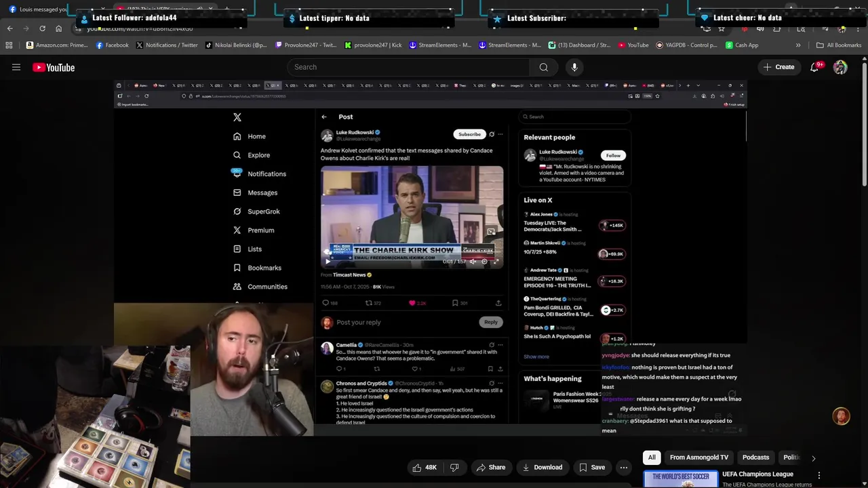The height and width of the screenshot is (488, 868).
Task: Download the YouTube video
Action: click(542, 467)
